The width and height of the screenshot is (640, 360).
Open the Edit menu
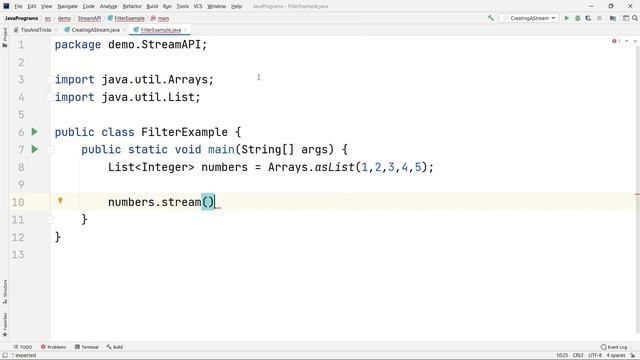point(32,6)
